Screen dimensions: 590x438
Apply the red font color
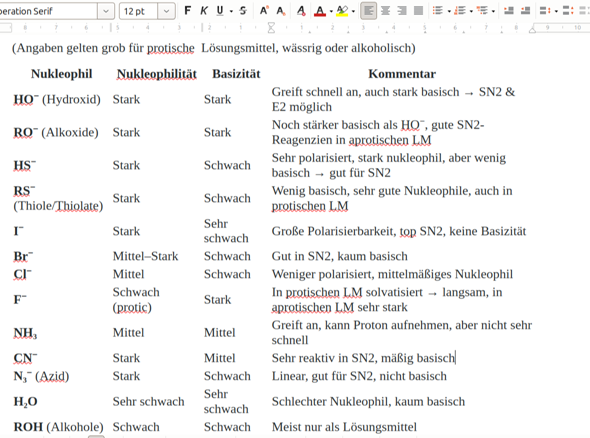320,11
